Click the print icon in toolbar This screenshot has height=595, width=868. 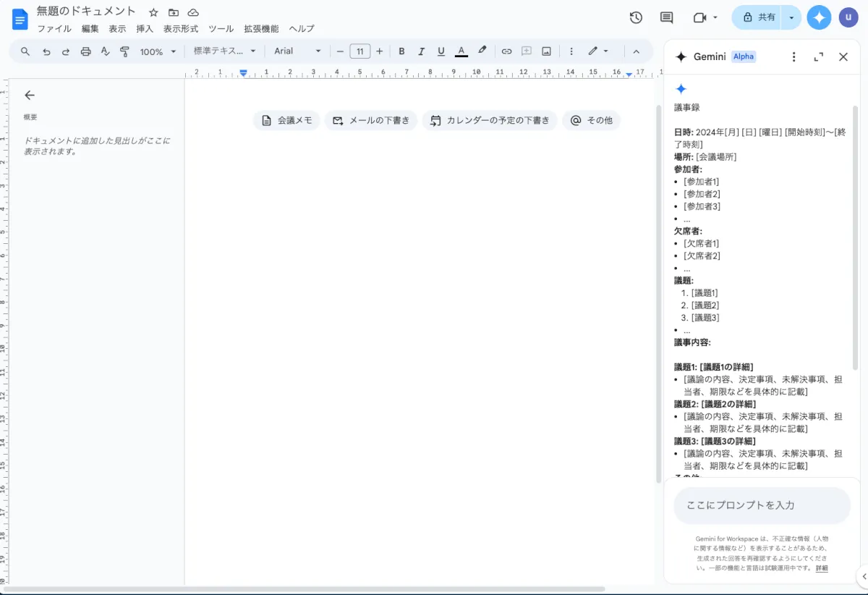coord(86,51)
